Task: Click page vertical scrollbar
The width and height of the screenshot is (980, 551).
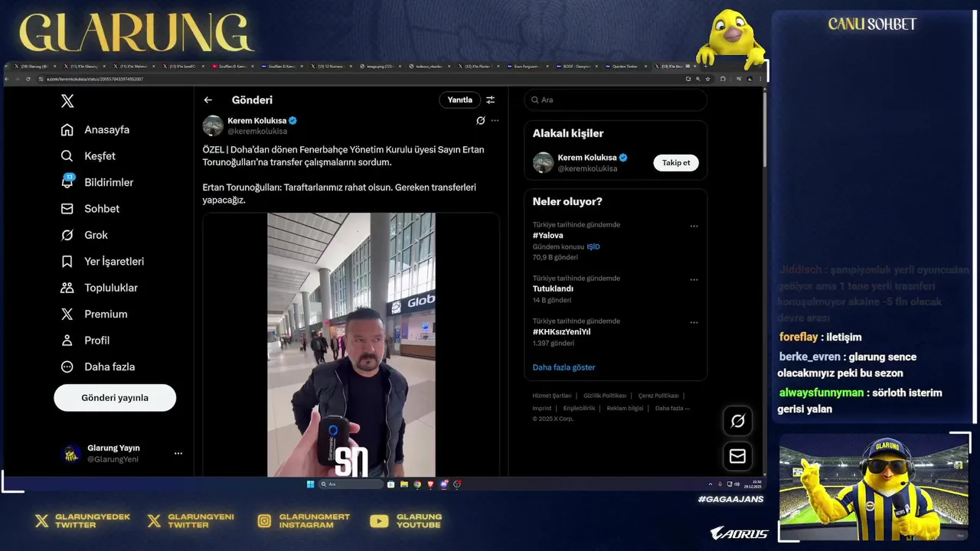Action: [763, 128]
